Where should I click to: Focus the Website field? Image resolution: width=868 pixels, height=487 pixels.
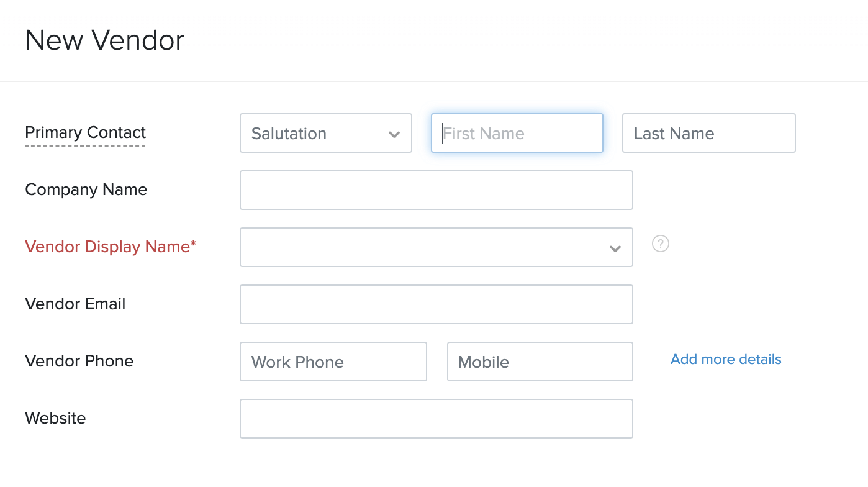[x=436, y=419]
